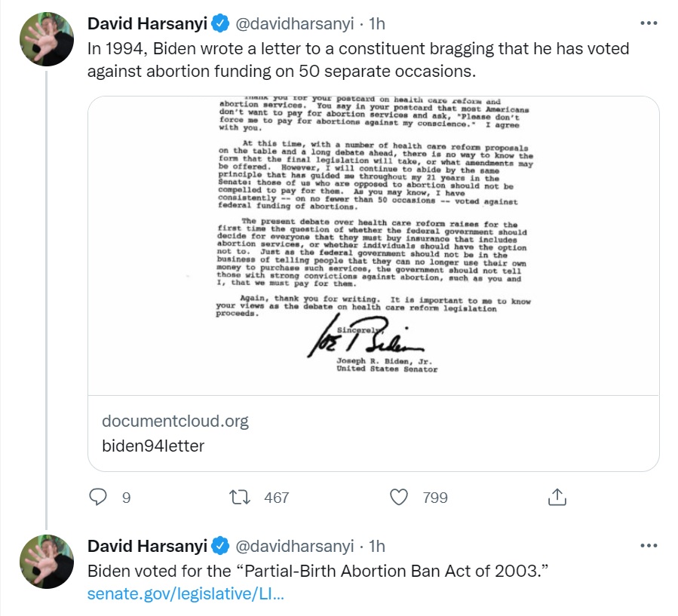Click the reply icon on the first tweet
The height and width of the screenshot is (616, 678).
(99, 497)
